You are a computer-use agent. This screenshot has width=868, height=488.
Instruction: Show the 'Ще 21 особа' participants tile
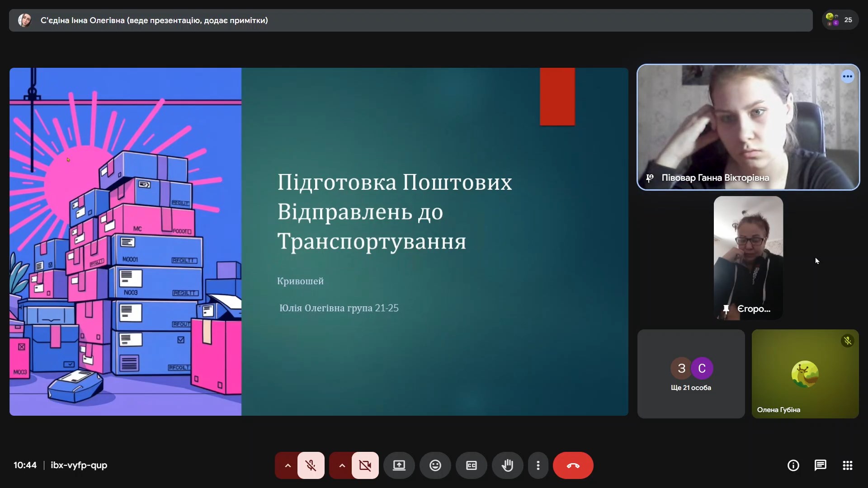tap(691, 374)
